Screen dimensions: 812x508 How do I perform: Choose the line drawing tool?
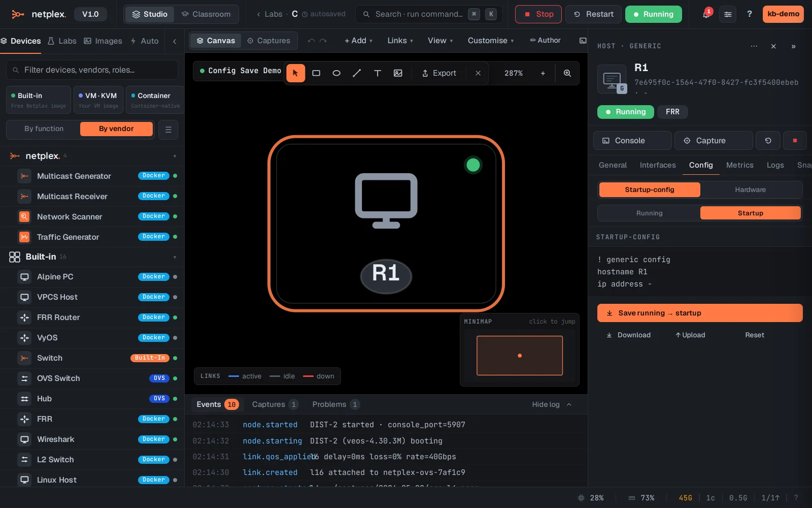click(x=357, y=73)
